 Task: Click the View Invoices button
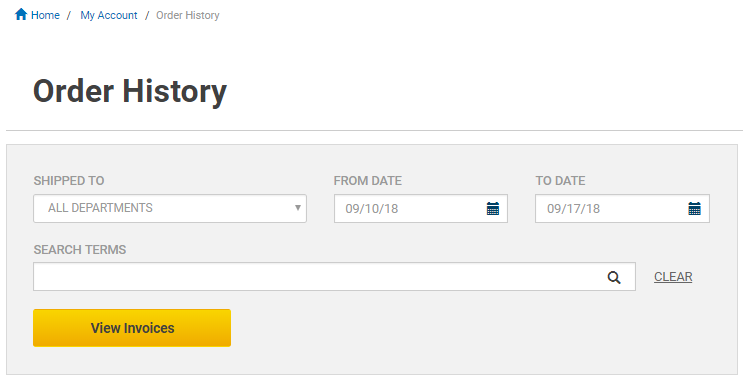[x=132, y=328]
